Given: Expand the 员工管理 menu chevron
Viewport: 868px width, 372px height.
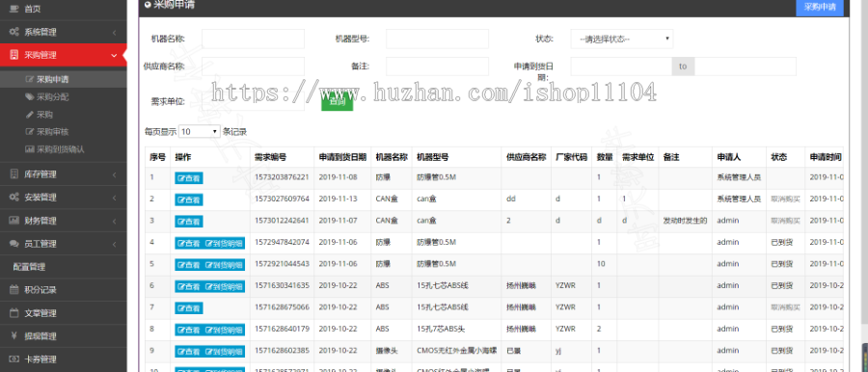Looking at the screenshot, I should 114,244.
